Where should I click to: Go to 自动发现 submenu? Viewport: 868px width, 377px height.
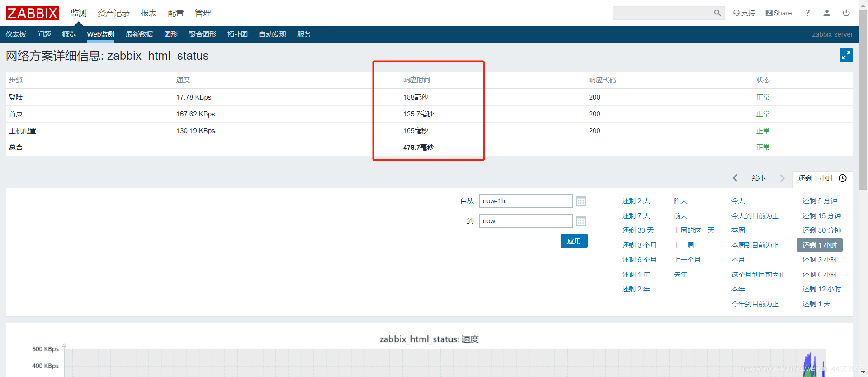click(273, 34)
